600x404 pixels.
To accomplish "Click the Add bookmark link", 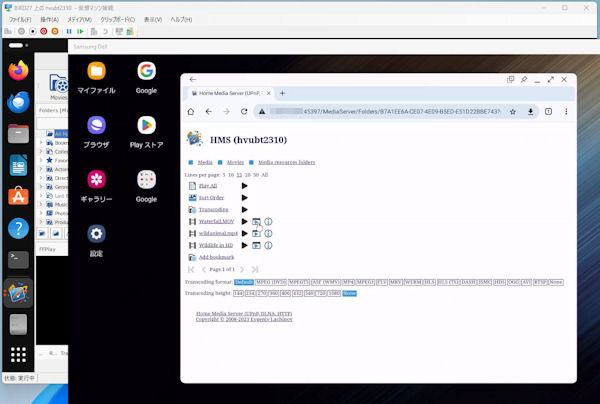I will pyautogui.click(x=217, y=257).
